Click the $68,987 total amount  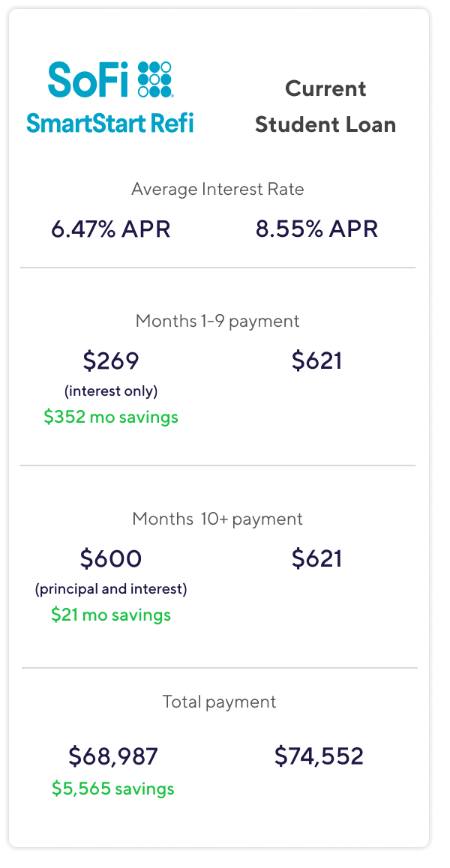coord(113,756)
